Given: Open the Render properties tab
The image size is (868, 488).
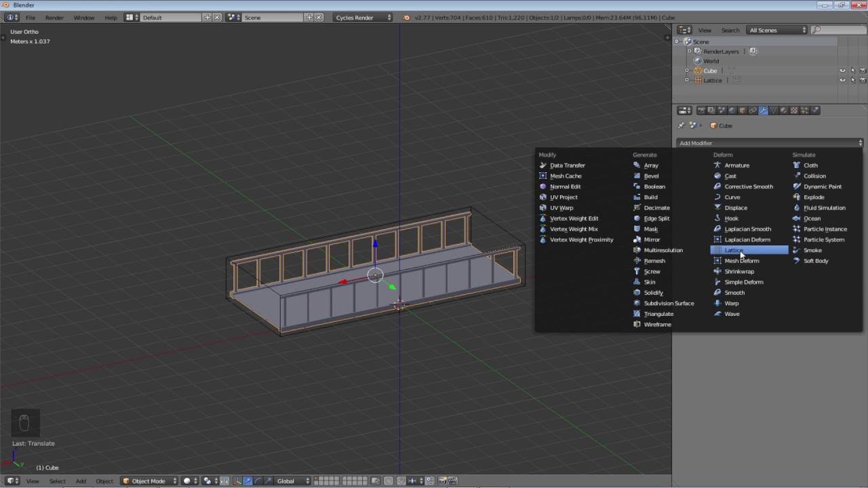Looking at the screenshot, I should (702, 110).
